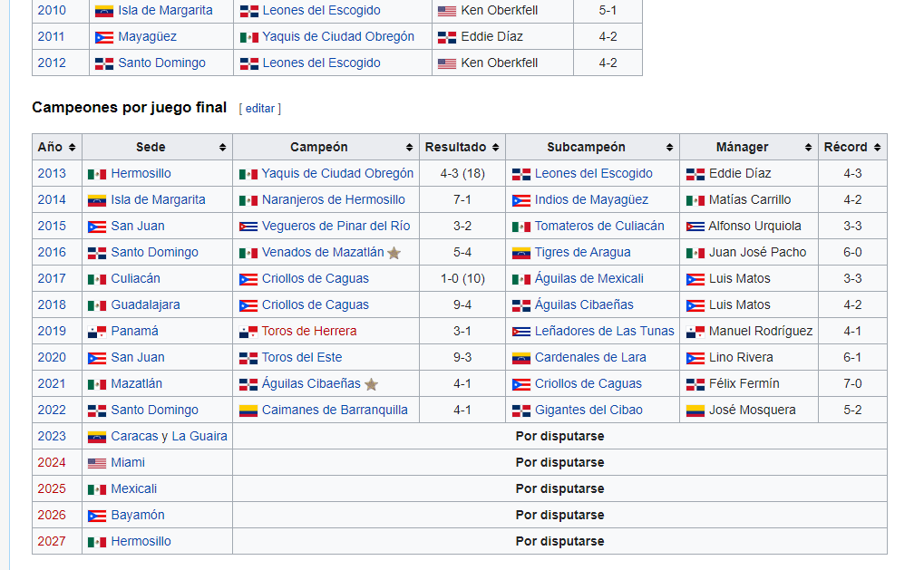Sort table by Año column arrows
Image resolution: width=924 pixels, height=570 pixels.
coord(72,147)
